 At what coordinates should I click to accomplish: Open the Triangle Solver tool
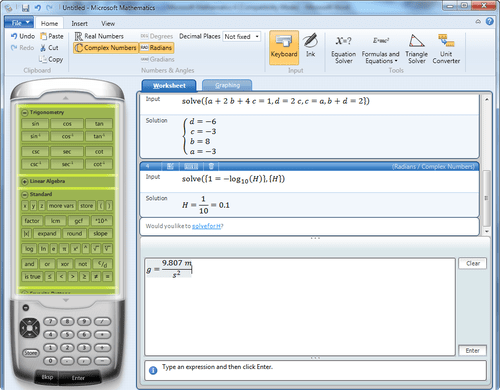pyautogui.click(x=416, y=49)
